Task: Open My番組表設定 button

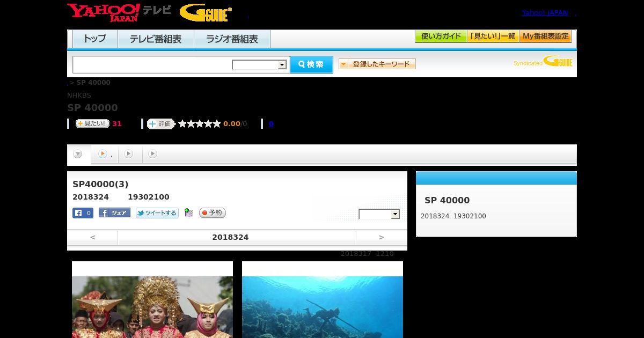Action: coord(545,36)
